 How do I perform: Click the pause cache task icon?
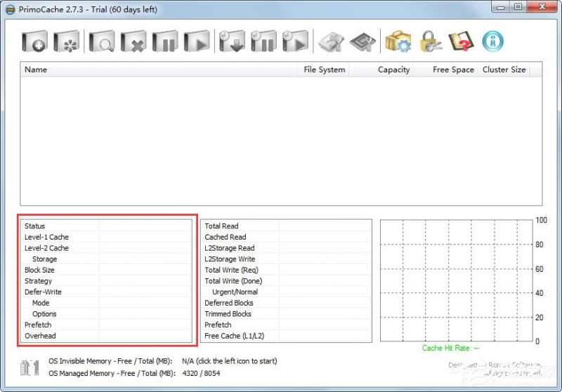165,41
